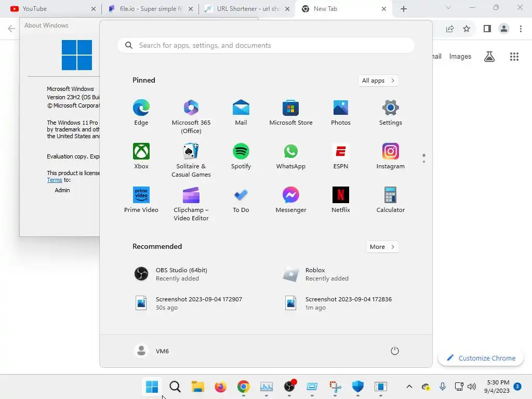This screenshot has width=532, height=399.
Task: Launch Firefox from taskbar
Action: tap(220, 387)
